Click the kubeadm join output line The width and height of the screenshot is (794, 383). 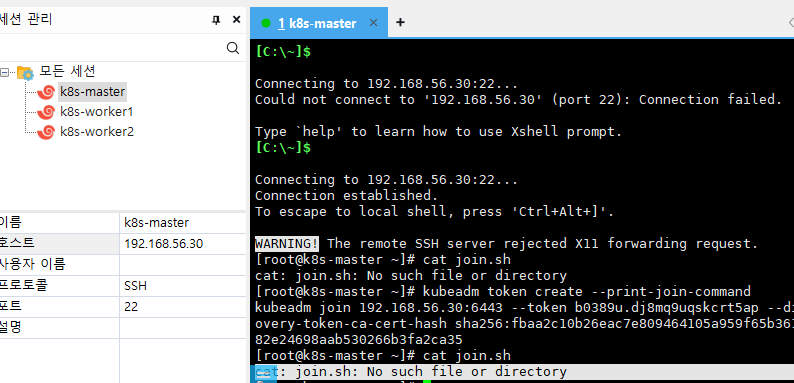(524, 308)
